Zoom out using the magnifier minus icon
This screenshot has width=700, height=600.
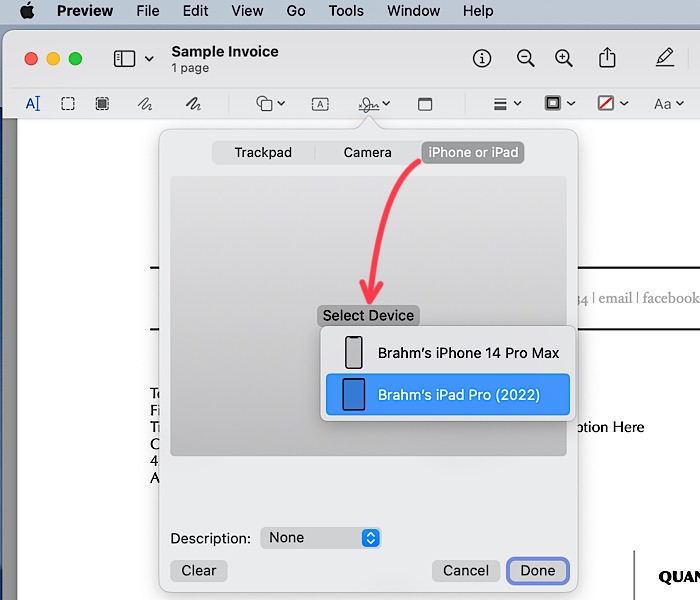[525, 59]
